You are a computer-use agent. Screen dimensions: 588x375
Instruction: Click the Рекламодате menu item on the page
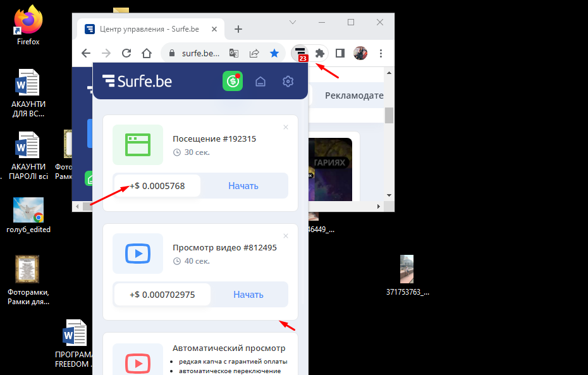(x=354, y=95)
